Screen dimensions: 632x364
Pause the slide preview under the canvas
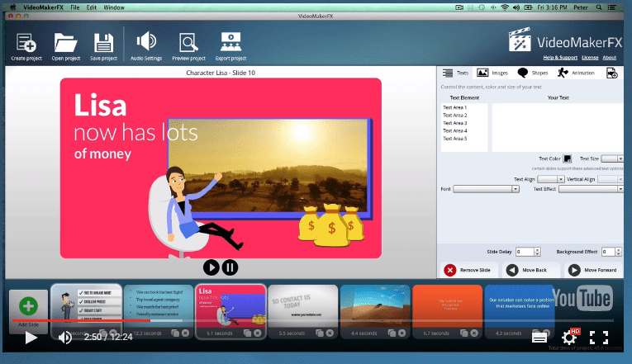[230, 267]
